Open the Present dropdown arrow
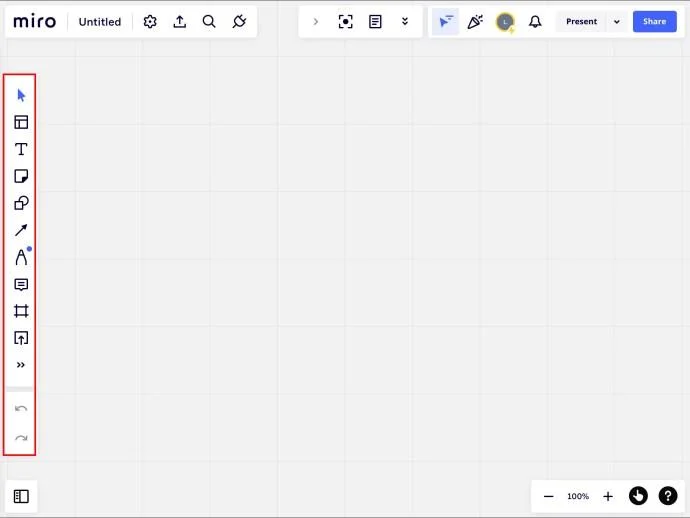Screen dimensions: 690x518 tap(616, 22)
